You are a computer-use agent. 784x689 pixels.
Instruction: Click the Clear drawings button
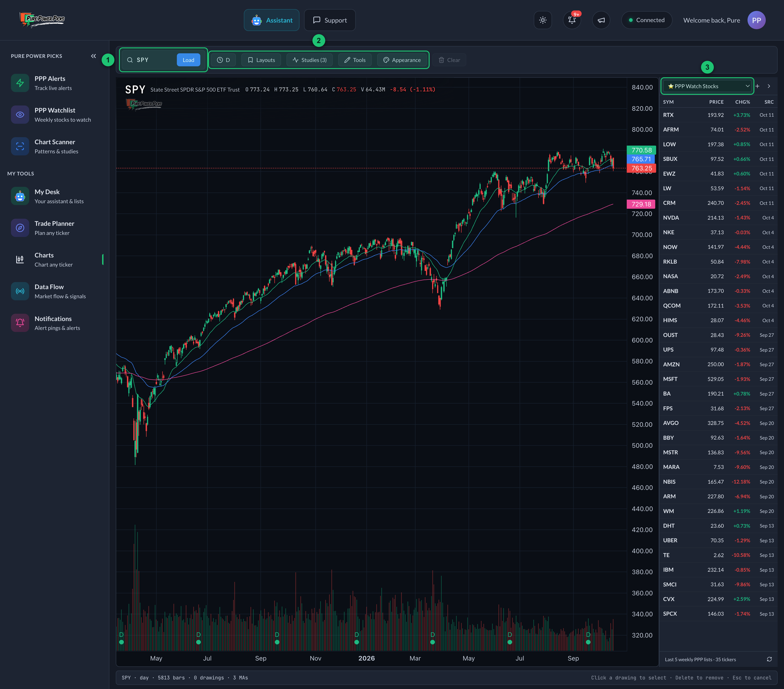point(449,60)
